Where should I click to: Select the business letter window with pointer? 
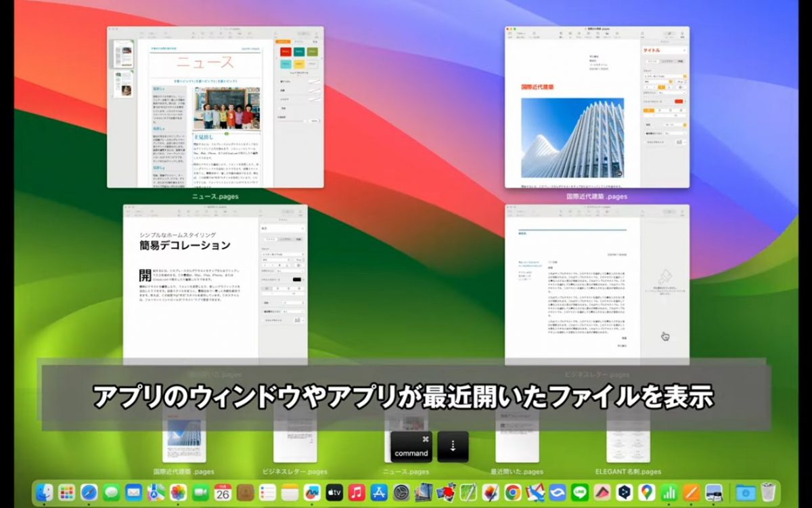pyautogui.click(x=597, y=284)
